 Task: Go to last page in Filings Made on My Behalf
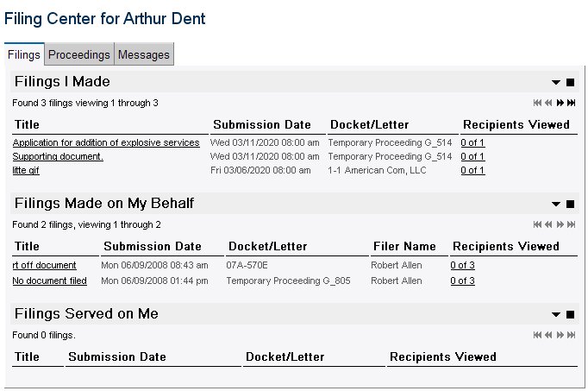click(571, 224)
